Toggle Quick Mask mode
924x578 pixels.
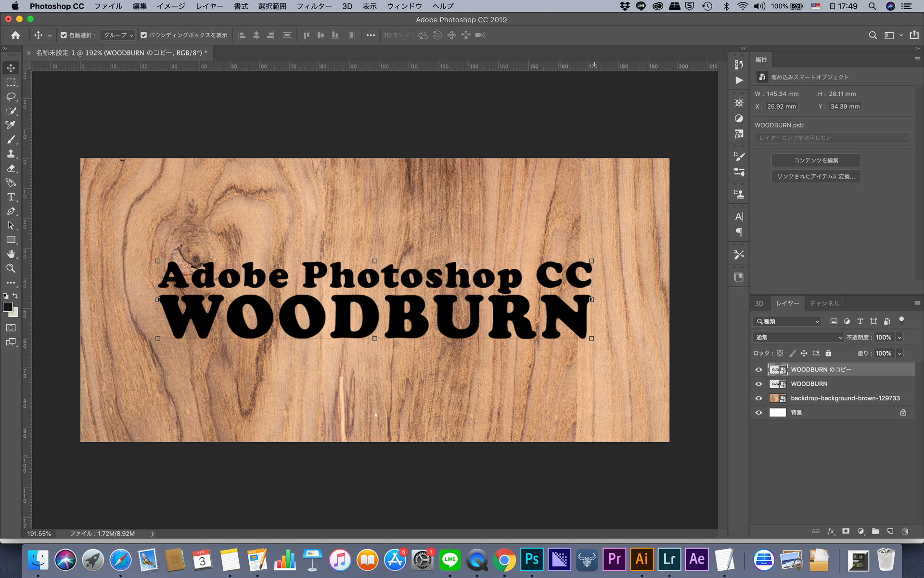click(11, 328)
